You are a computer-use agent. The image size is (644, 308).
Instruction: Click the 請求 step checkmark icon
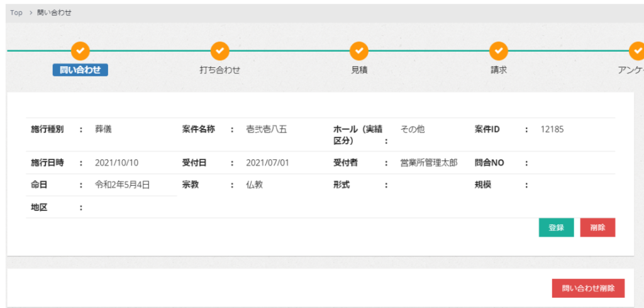coord(499,50)
